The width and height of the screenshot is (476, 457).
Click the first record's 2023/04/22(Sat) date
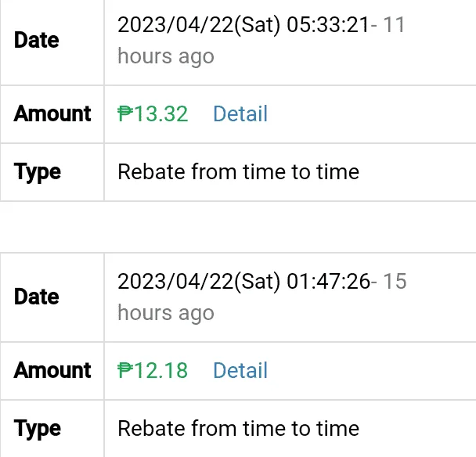point(199,25)
